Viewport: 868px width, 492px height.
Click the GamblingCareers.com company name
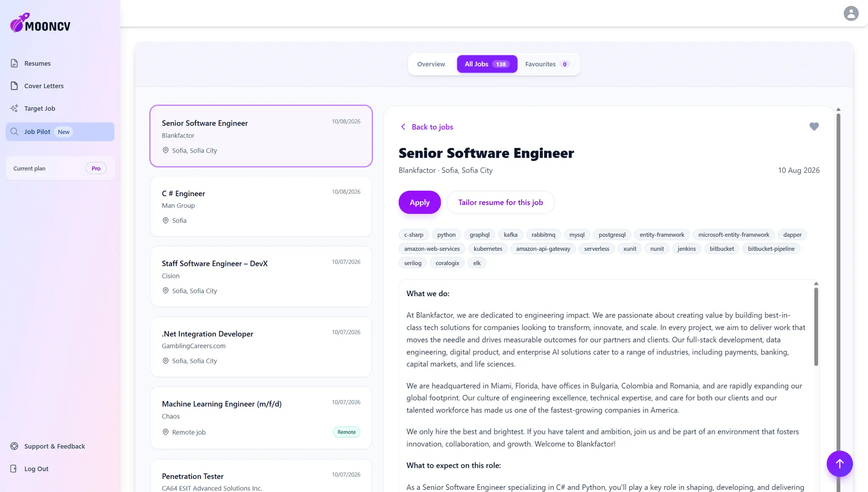pos(193,346)
